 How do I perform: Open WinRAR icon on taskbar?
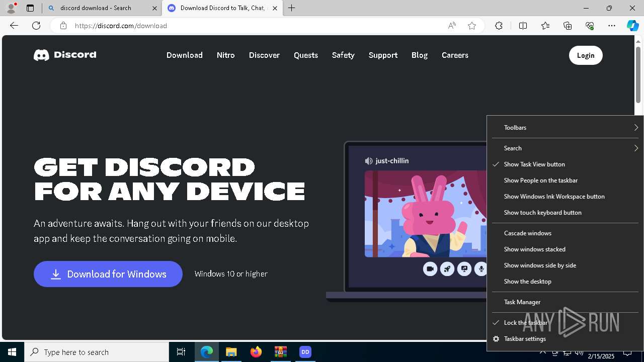(x=281, y=352)
